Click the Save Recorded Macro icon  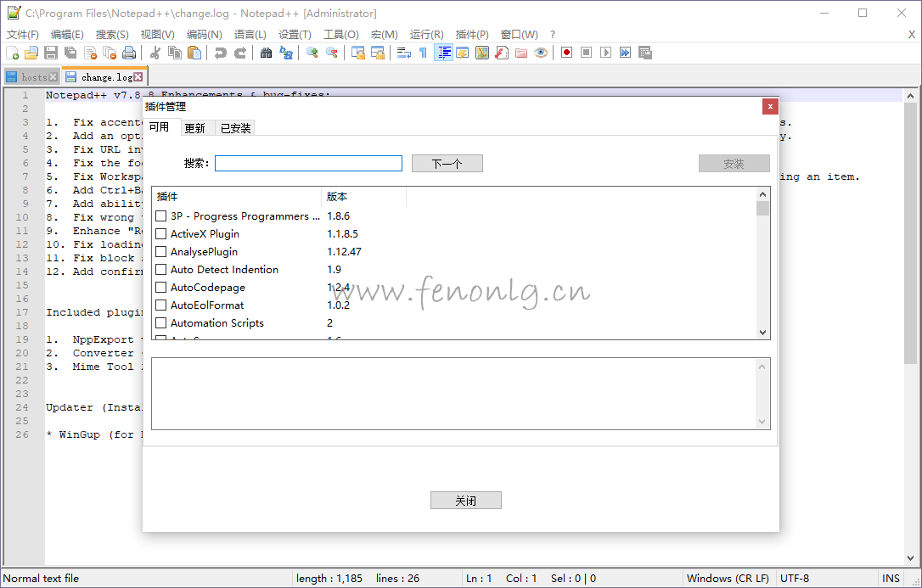tap(645, 53)
